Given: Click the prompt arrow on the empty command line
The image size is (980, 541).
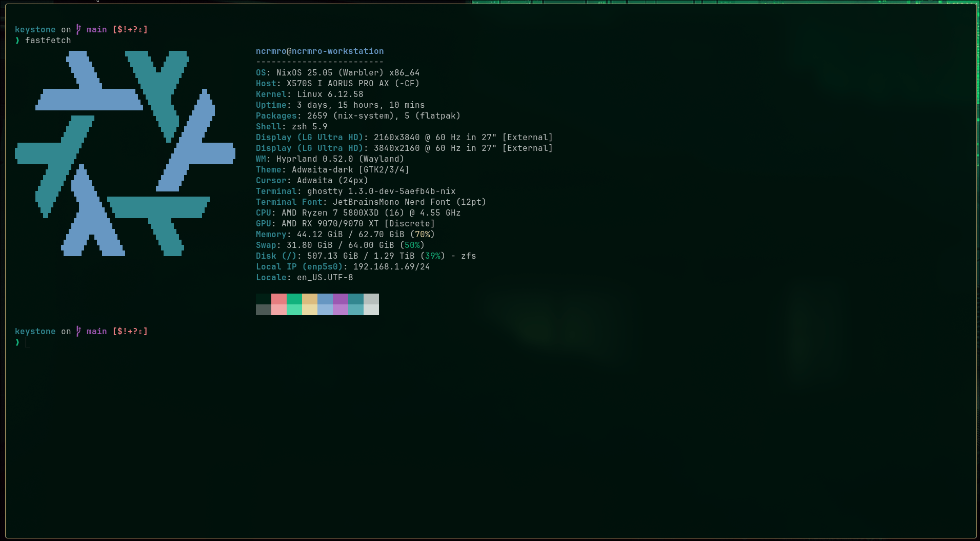Looking at the screenshot, I should [x=17, y=342].
